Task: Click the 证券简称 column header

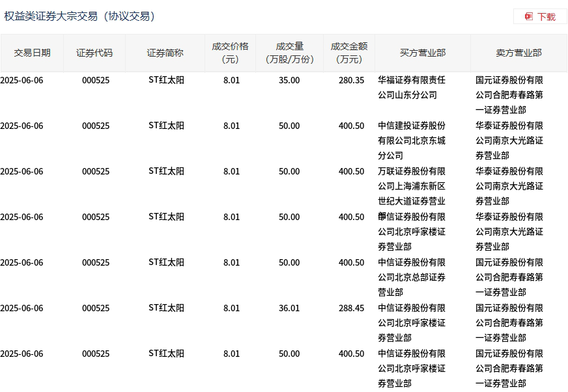Action: (165, 53)
